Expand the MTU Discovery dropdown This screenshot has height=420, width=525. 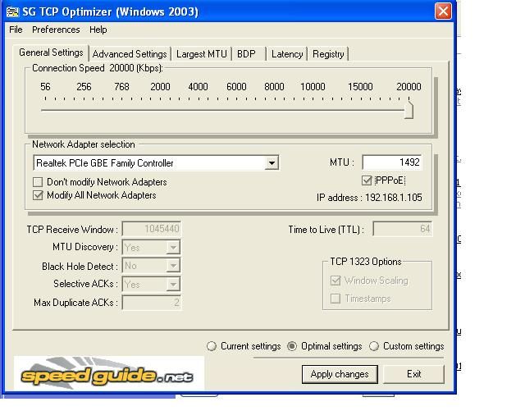(x=173, y=248)
